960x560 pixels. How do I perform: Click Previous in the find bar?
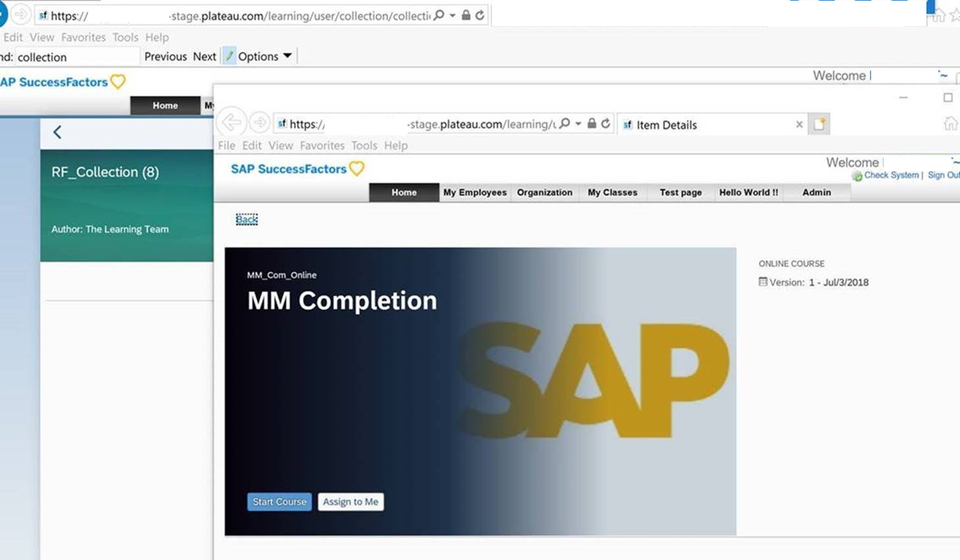click(x=165, y=57)
